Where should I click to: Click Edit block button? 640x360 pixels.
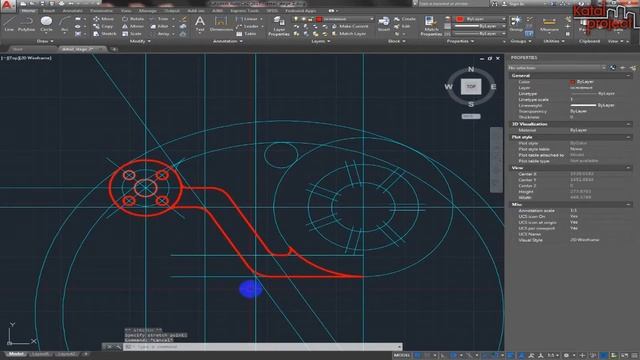tap(402, 26)
